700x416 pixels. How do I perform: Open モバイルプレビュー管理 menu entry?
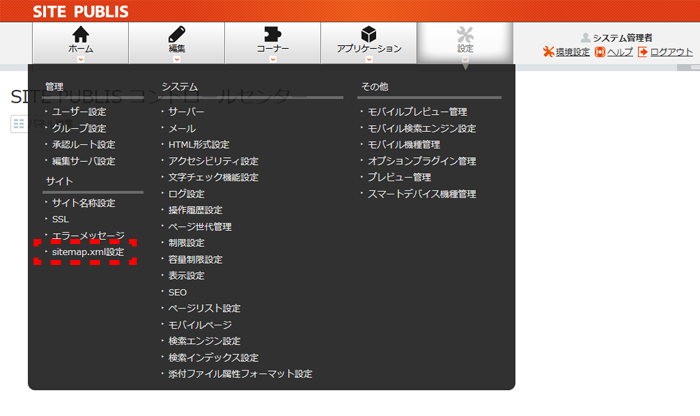point(417,112)
